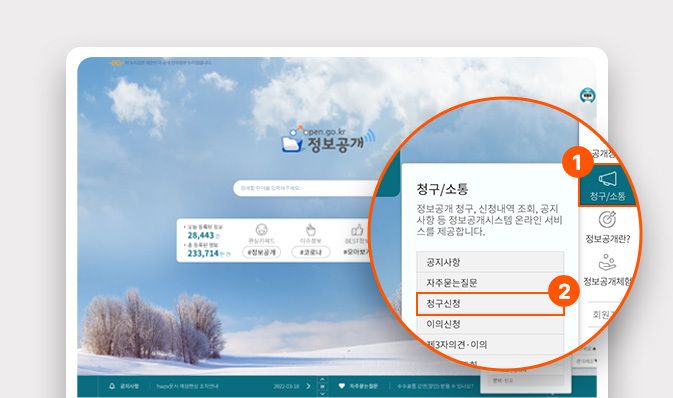Viewport: 673px width, 398px height.
Task: Open the notice headline in bottom bar
Action: click(188, 386)
